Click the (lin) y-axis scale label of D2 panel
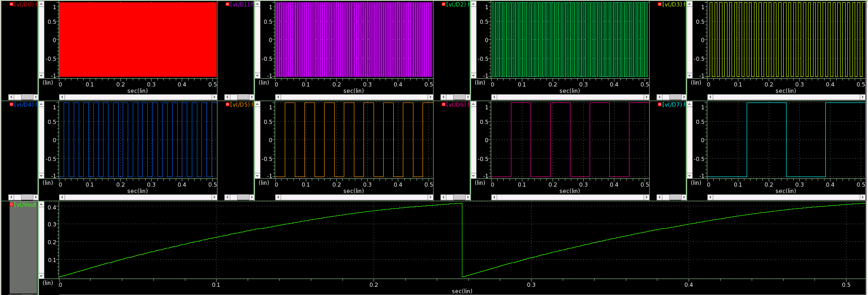 click(480, 82)
